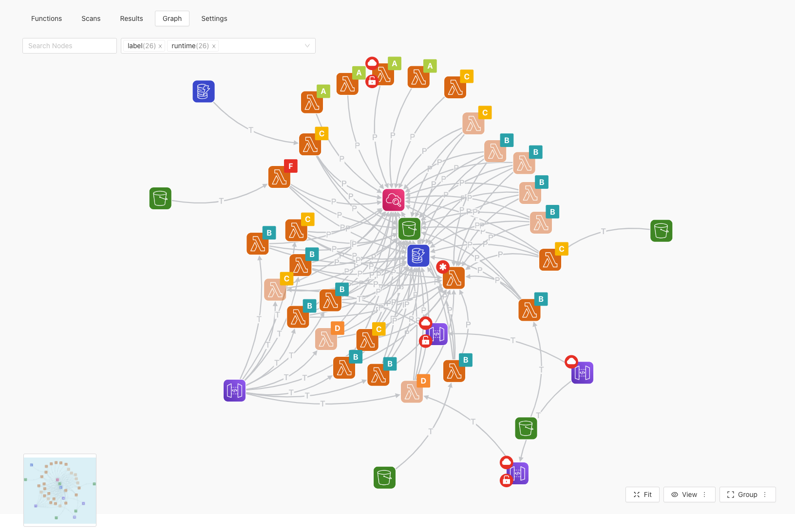Select the bottom-right API Gateway node with lock
Screen dimensions: 795x532
(x=517, y=473)
